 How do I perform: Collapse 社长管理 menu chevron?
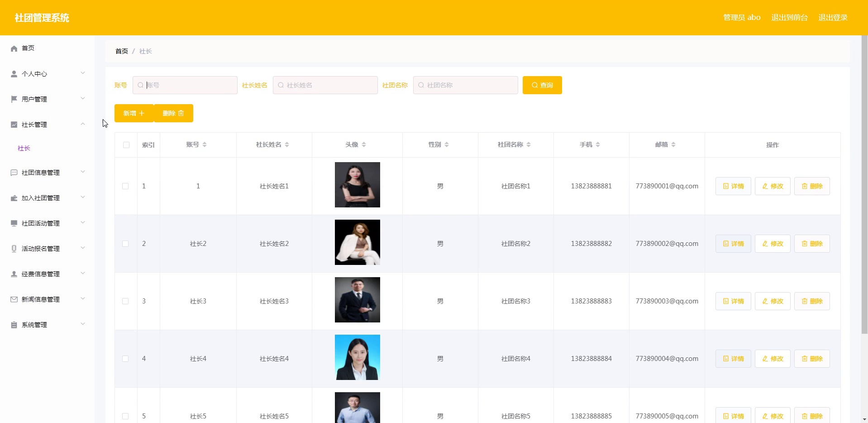83,124
